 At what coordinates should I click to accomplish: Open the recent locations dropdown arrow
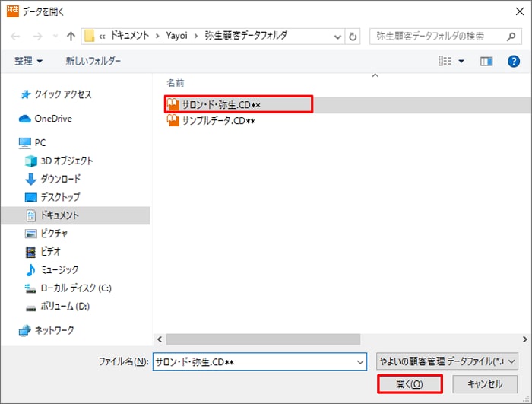pos(55,36)
